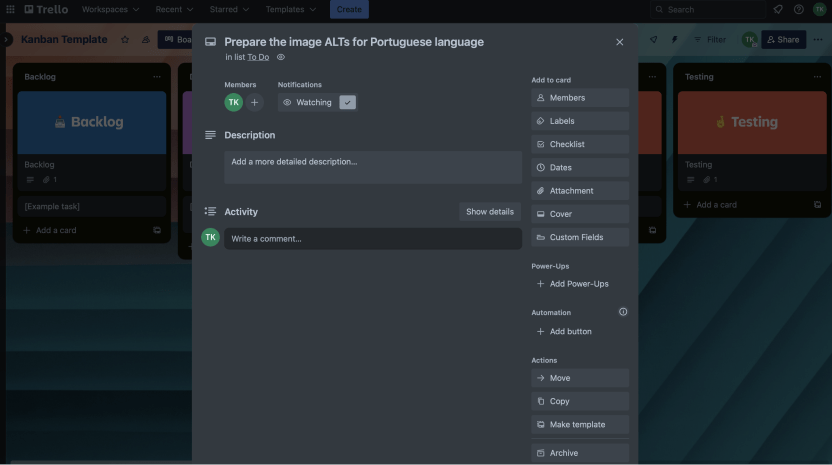Expand the Recent boards dropdown
This screenshot has height=465, width=832.
click(174, 9)
